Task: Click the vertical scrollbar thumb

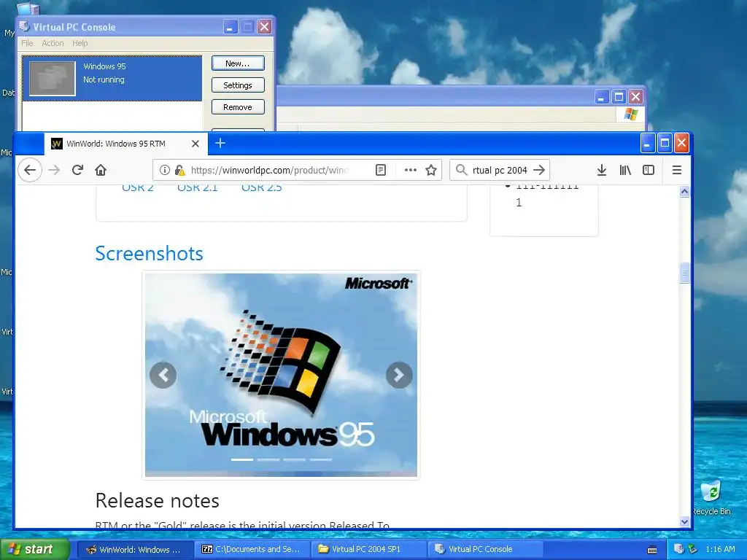Action: [x=684, y=273]
